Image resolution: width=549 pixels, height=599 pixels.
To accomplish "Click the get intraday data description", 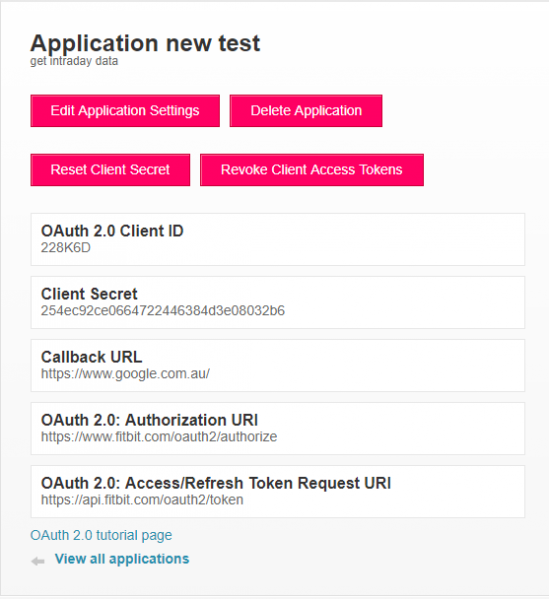I will [74, 61].
